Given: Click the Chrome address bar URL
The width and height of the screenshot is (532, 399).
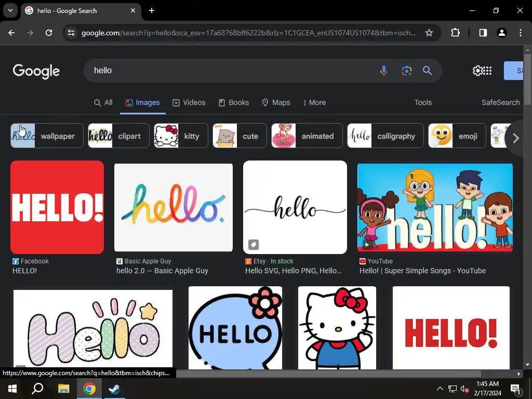Looking at the screenshot, I should click(x=248, y=33).
